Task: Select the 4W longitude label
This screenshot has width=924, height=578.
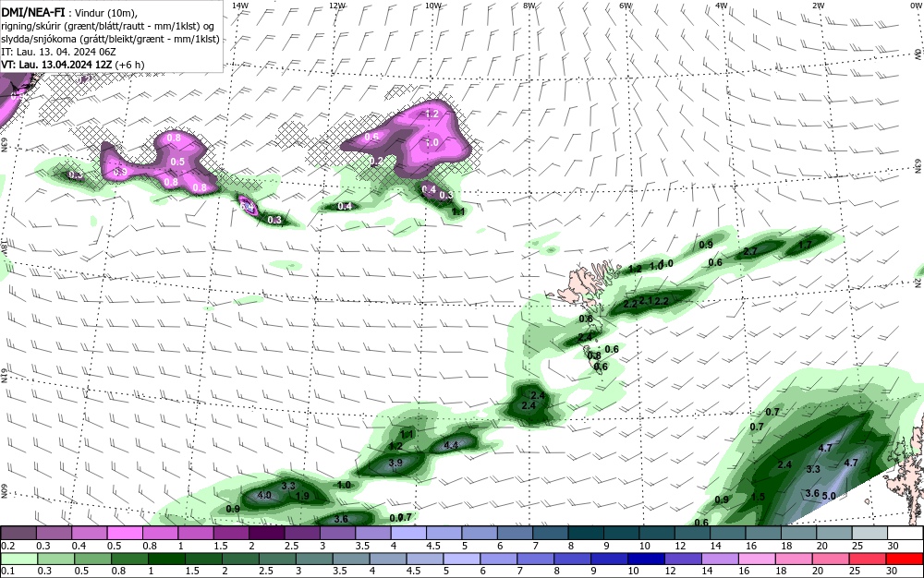Action: [x=722, y=6]
